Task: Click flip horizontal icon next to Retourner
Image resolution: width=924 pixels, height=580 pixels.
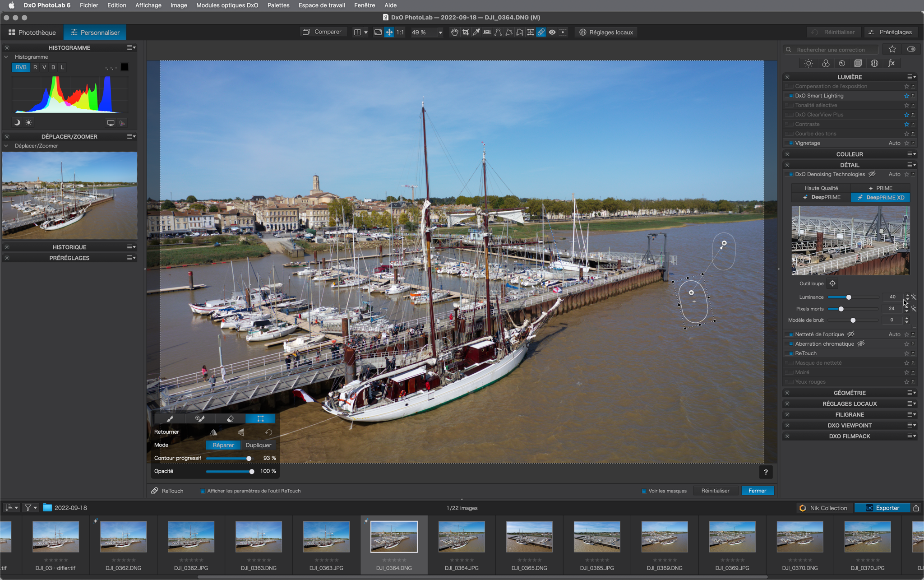Action: [x=213, y=432]
